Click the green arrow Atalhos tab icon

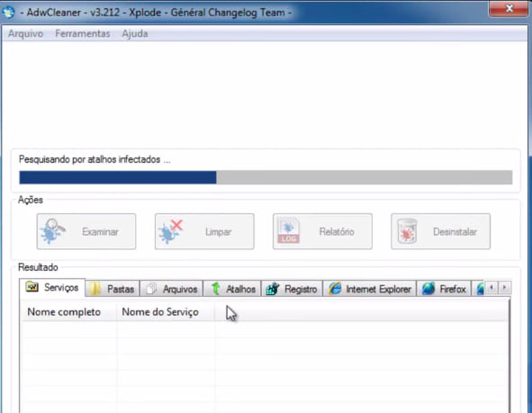215,289
